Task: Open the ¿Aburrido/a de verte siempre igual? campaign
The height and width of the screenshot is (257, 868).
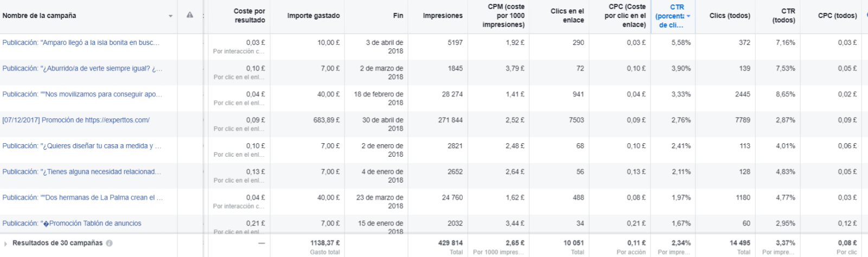Action: 82,68
